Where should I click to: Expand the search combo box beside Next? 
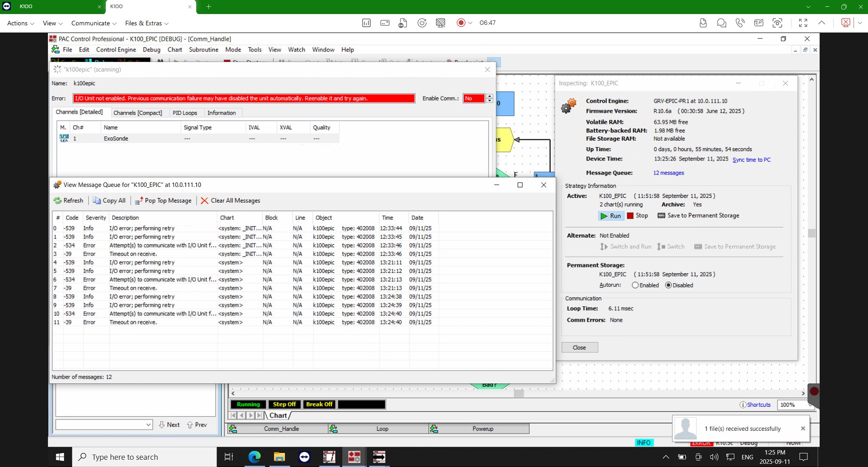(x=148, y=424)
